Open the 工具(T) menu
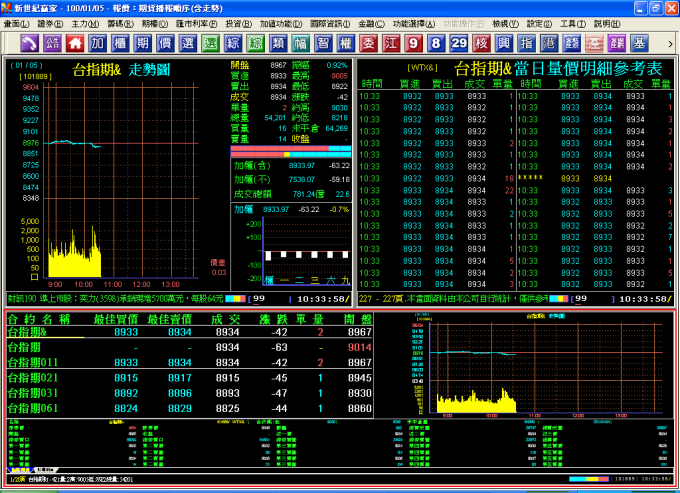 click(573, 24)
